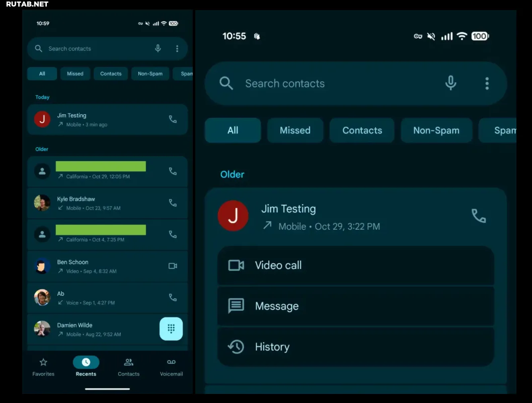Tap the Older header in the right phone
The image size is (532, 403).
232,174
